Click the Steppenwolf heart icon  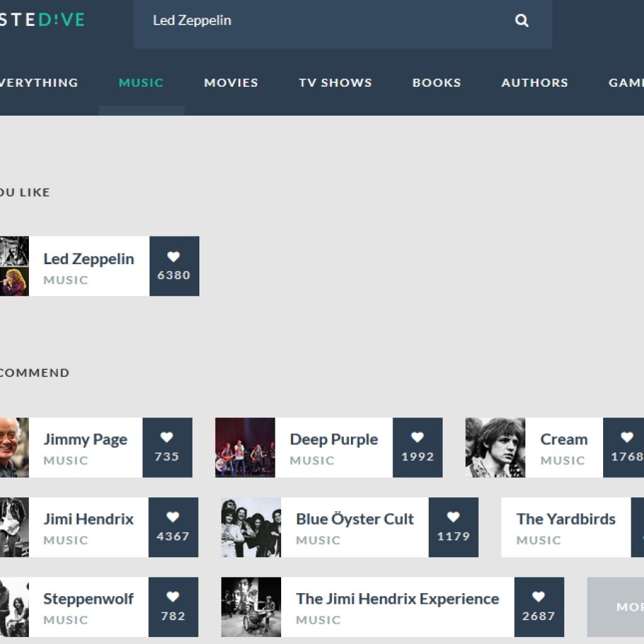pos(173,597)
